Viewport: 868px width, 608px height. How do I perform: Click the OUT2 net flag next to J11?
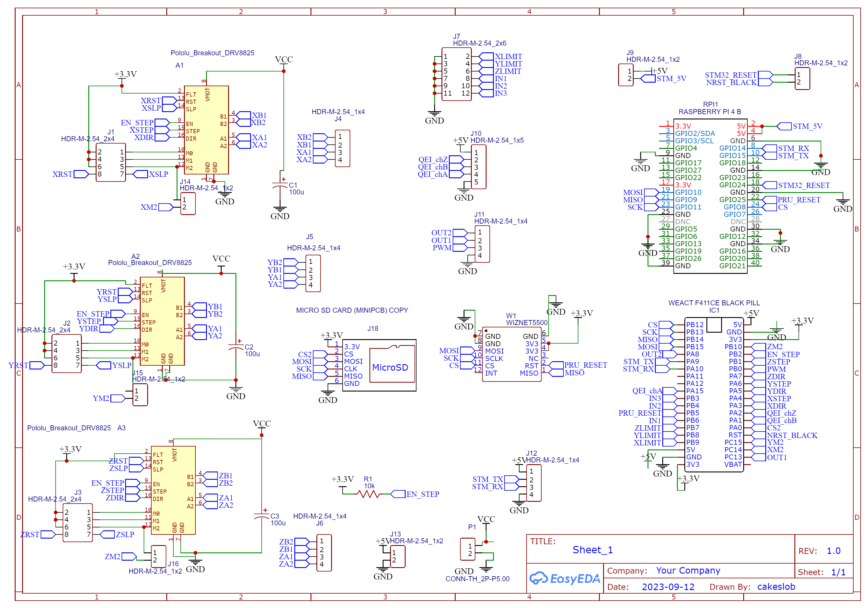pos(449,233)
